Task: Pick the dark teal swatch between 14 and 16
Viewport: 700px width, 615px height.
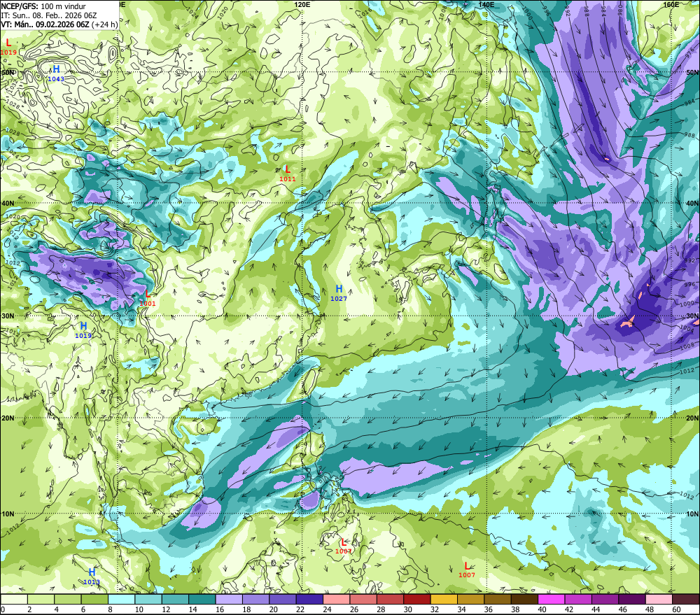Action: coord(202,599)
